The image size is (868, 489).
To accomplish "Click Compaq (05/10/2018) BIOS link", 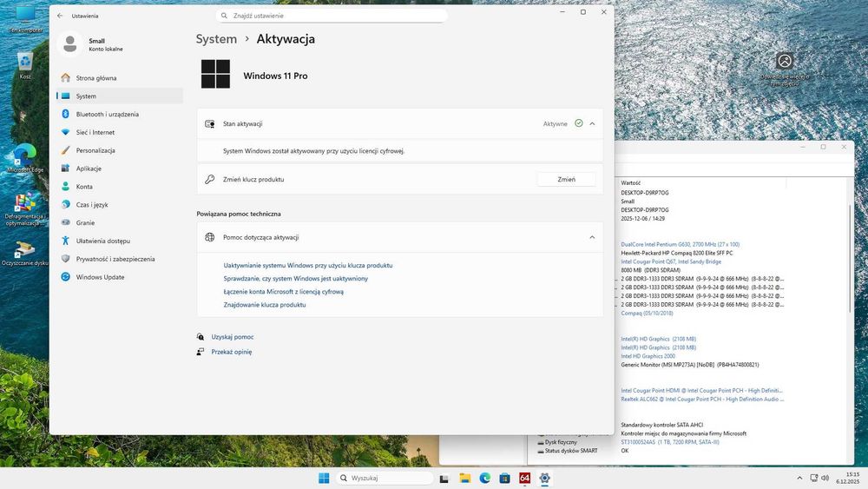I will 647,313.
